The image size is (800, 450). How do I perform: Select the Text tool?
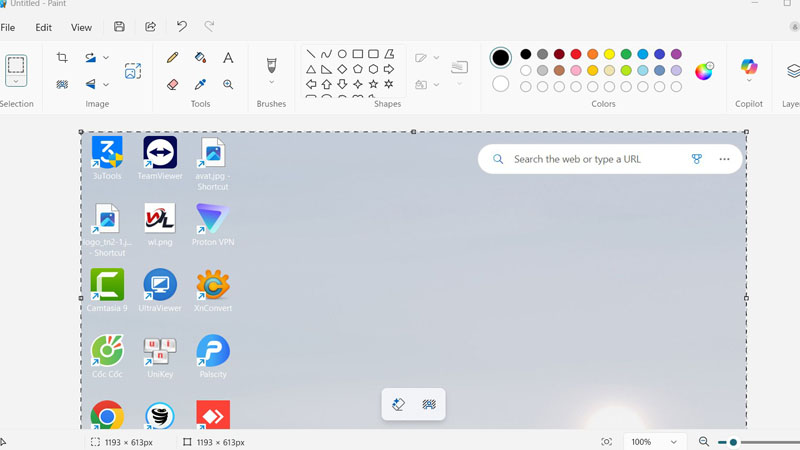coord(228,58)
